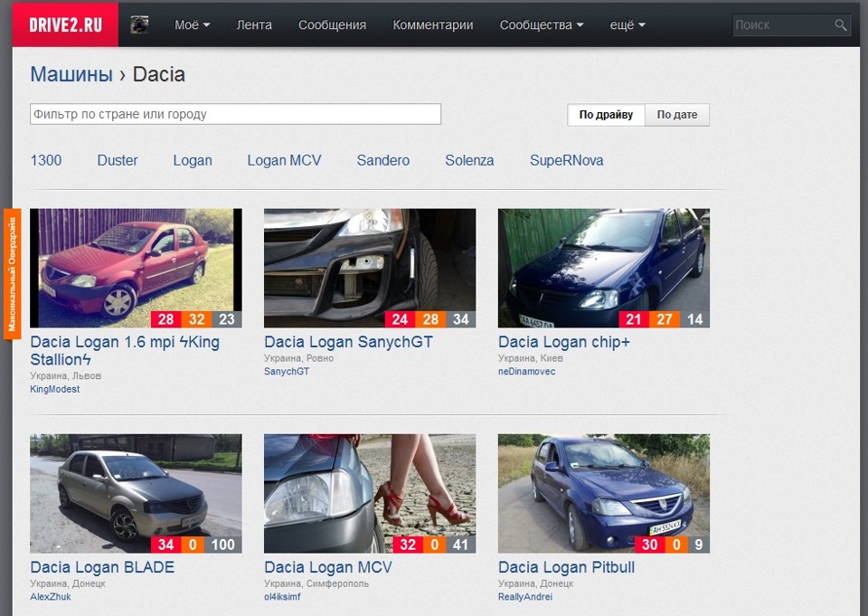The height and width of the screenshot is (616, 868).
Task: Click the Машины breadcrumb link
Action: click(71, 74)
